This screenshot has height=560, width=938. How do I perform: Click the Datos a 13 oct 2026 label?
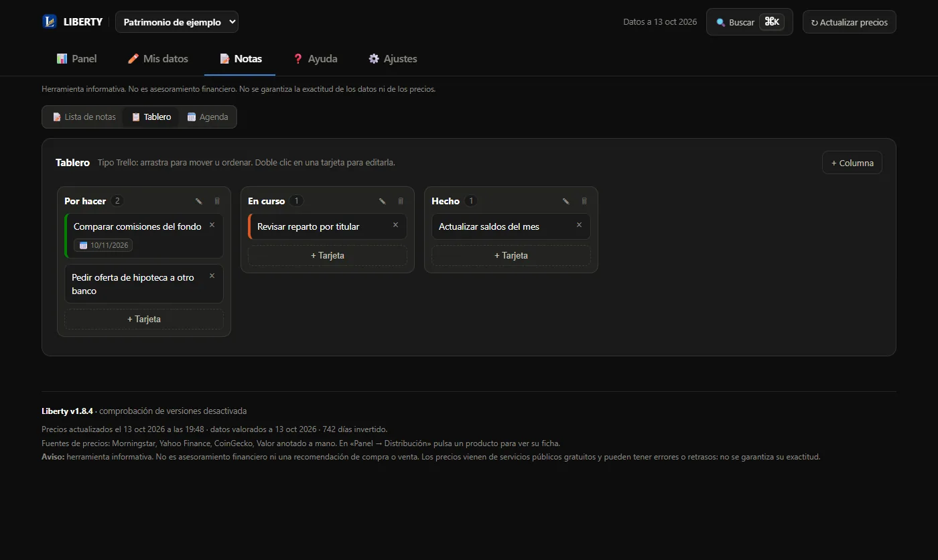coord(660,22)
